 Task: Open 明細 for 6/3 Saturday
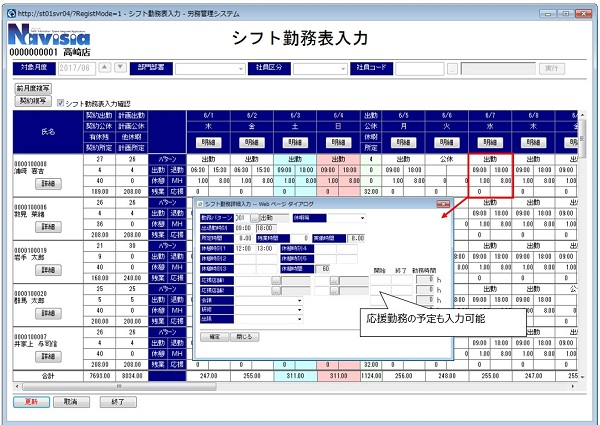[x=295, y=143]
